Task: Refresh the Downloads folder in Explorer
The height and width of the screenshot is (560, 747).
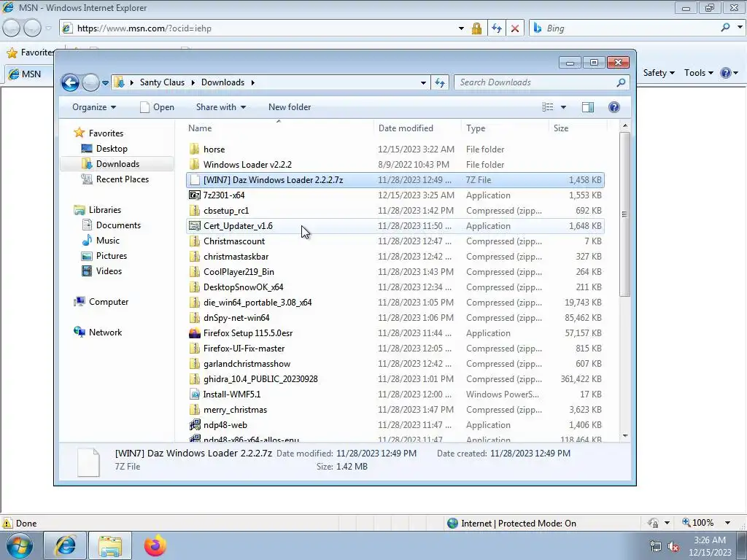Action: [440, 83]
